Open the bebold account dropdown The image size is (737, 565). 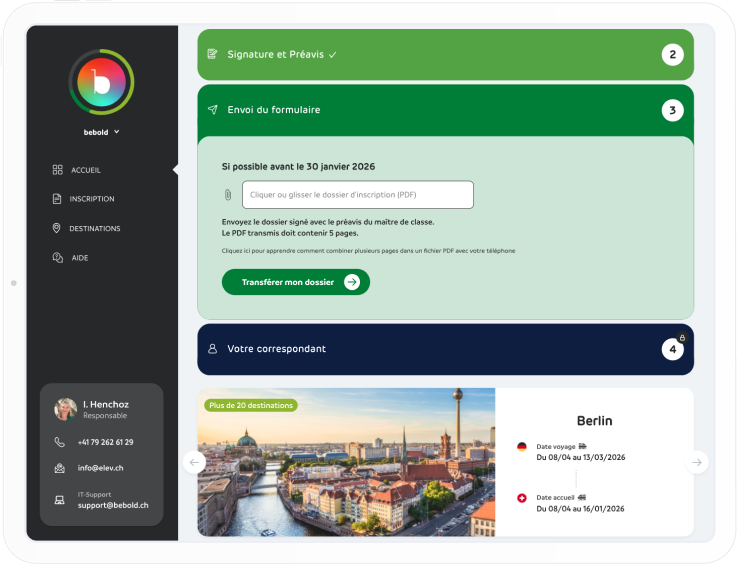click(x=102, y=132)
